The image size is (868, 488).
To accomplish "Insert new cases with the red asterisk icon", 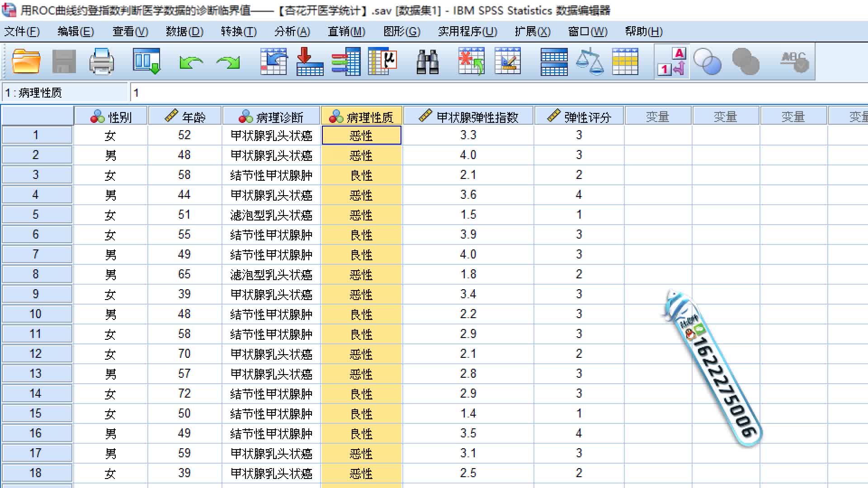I will 470,61.
